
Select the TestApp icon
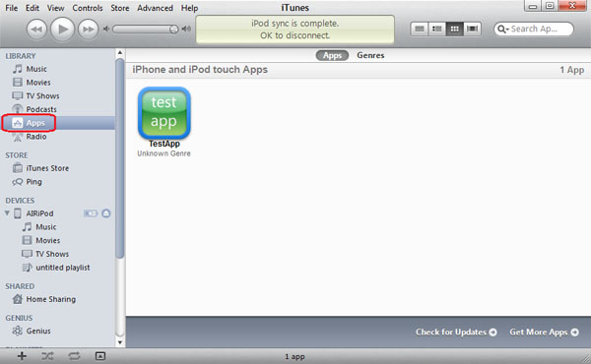[164, 113]
